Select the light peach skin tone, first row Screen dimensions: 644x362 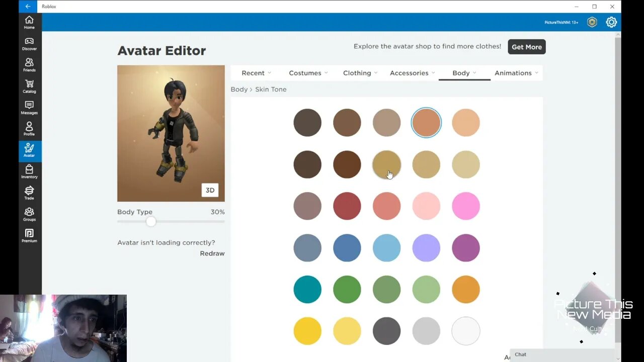pyautogui.click(x=466, y=123)
